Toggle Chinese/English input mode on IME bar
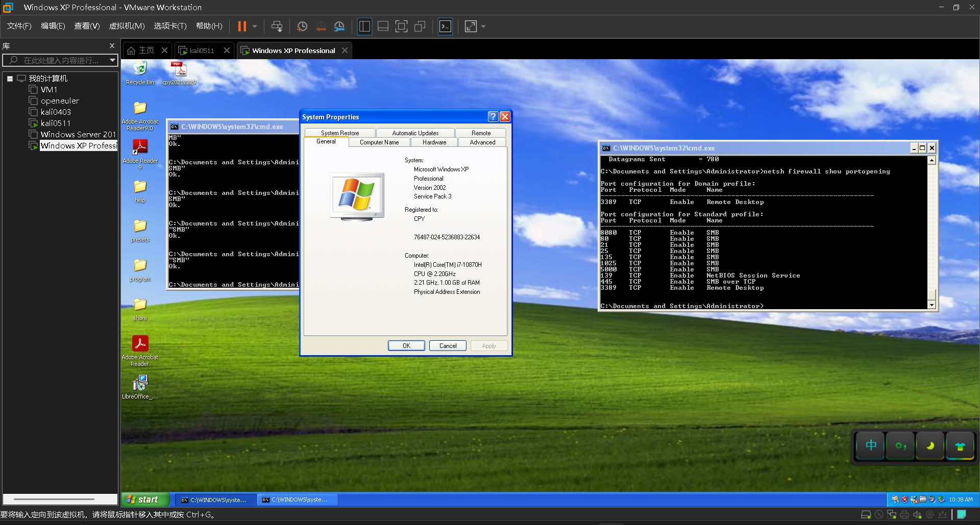 pos(871,445)
